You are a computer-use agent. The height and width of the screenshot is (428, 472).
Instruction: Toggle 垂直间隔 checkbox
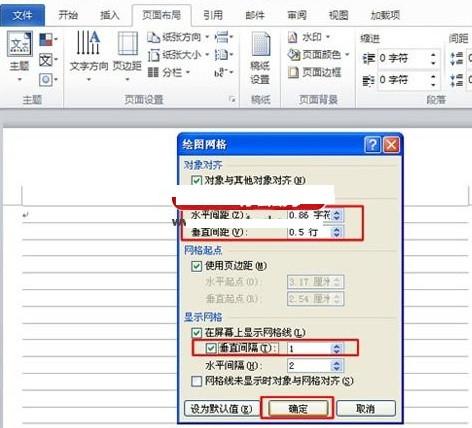pos(211,348)
